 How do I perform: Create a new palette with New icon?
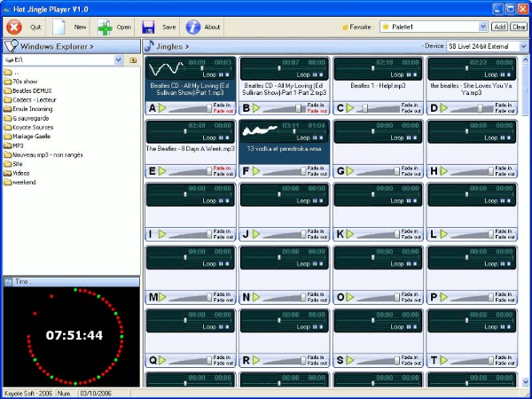pos(59,27)
